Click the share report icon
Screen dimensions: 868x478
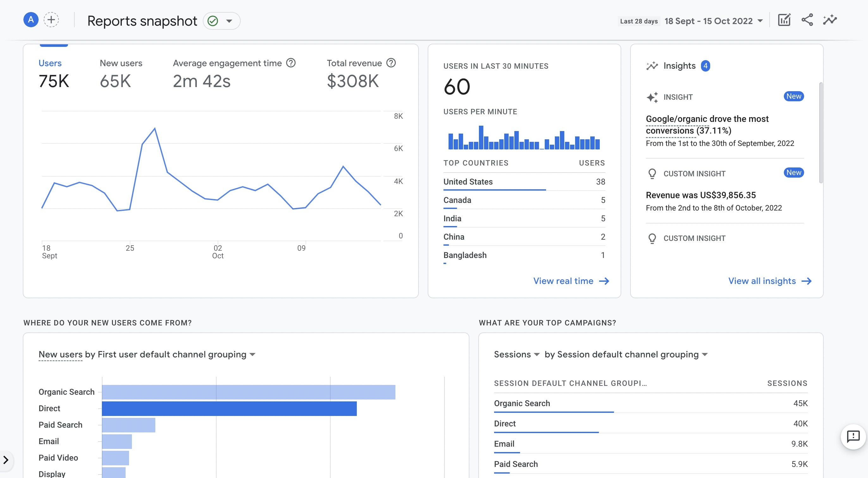(x=807, y=20)
